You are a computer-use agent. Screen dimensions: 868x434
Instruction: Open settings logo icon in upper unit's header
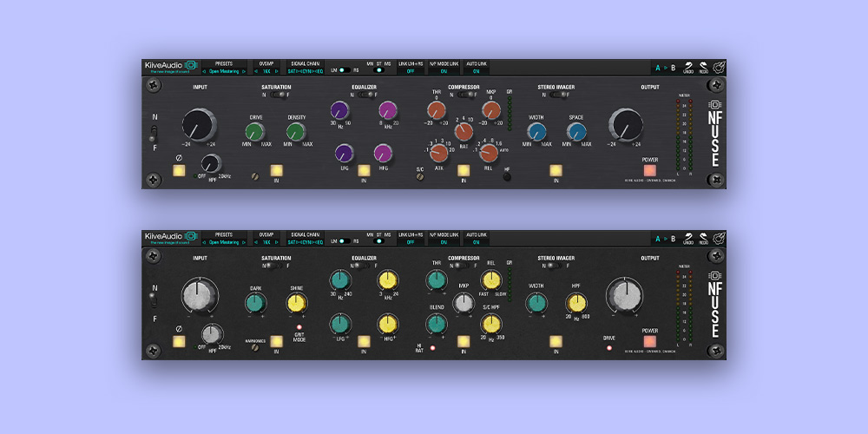pyautogui.click(x=719, y=68)
